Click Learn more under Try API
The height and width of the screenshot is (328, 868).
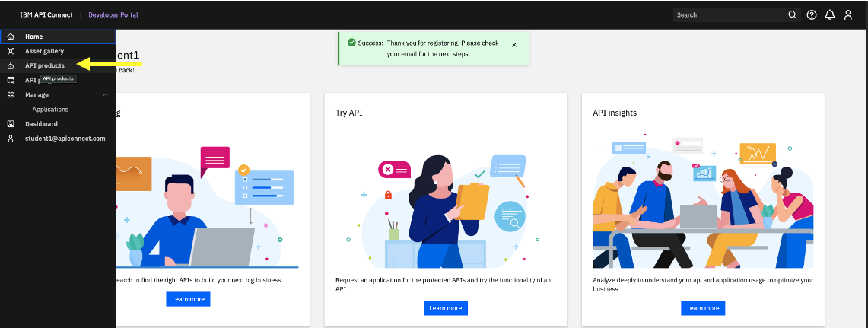tap(446, 308)
